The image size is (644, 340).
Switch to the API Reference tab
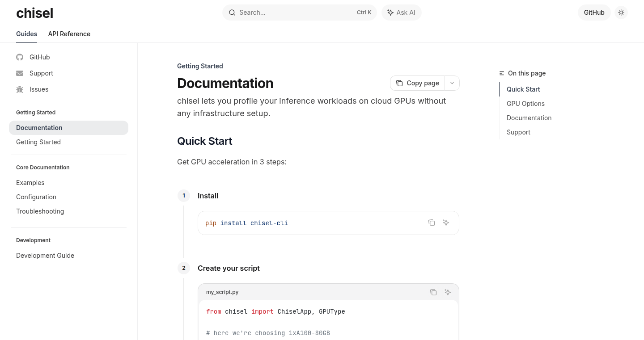pos(69,34)
